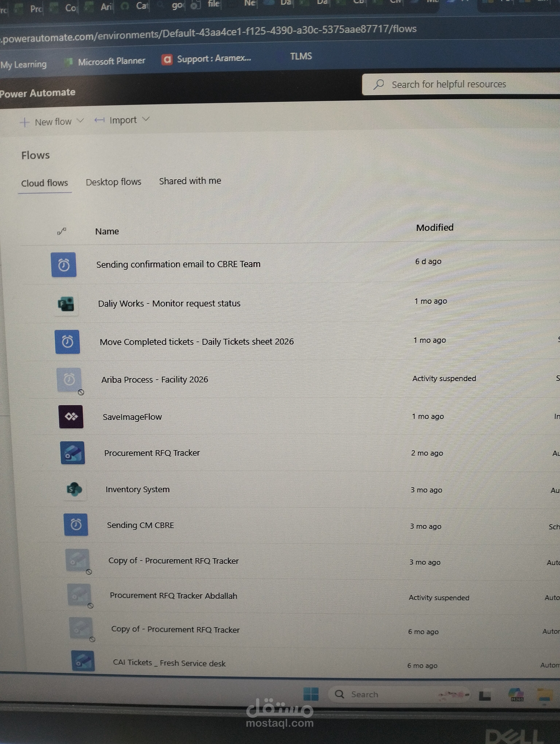Expand the Import dropdown chevron

145,119
